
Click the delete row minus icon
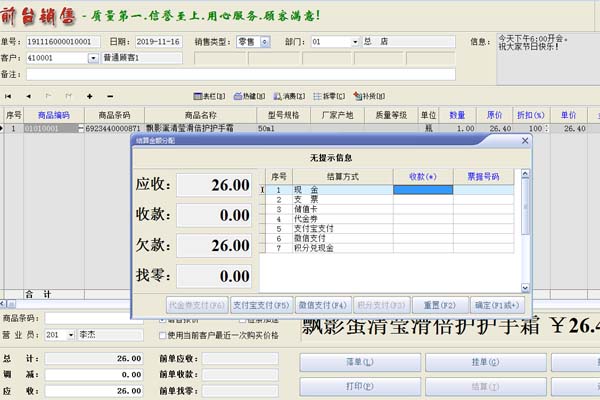[x=109, y=96]
